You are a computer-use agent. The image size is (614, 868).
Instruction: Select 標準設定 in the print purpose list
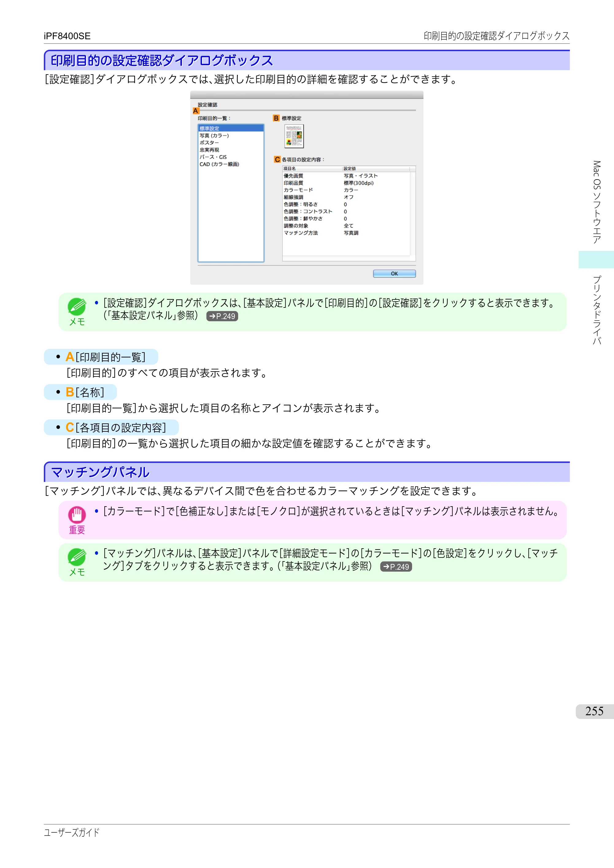(231, 129)
